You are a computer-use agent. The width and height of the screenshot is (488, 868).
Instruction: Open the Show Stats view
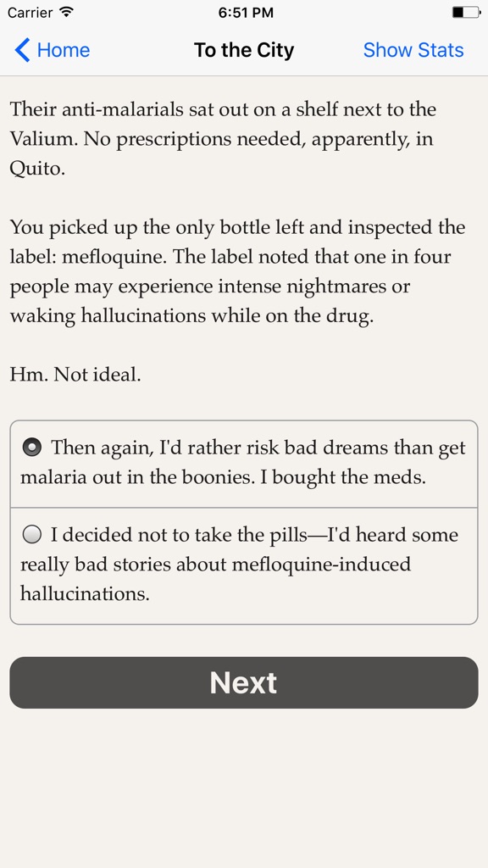coord(413,50)
